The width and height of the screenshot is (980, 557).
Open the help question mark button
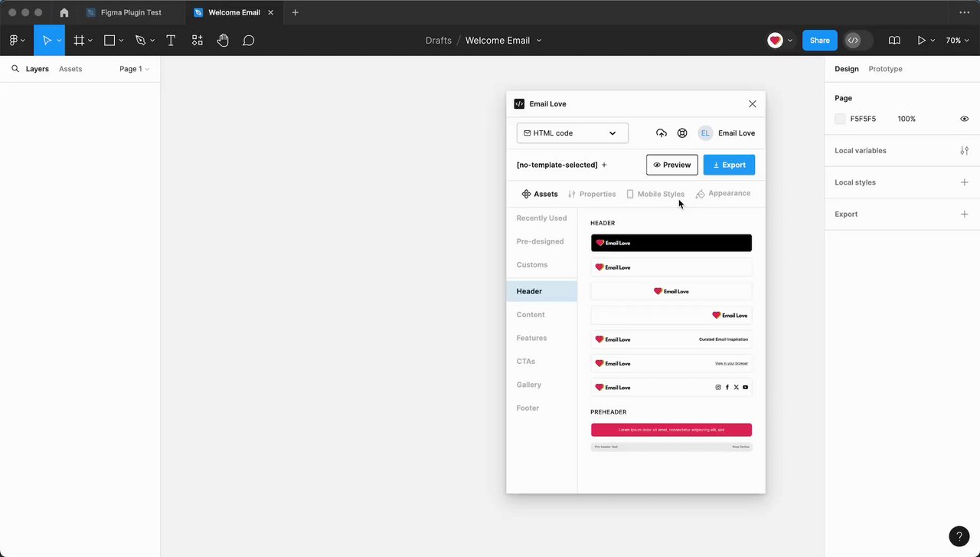pyautogui.click(x=959, y=536)
